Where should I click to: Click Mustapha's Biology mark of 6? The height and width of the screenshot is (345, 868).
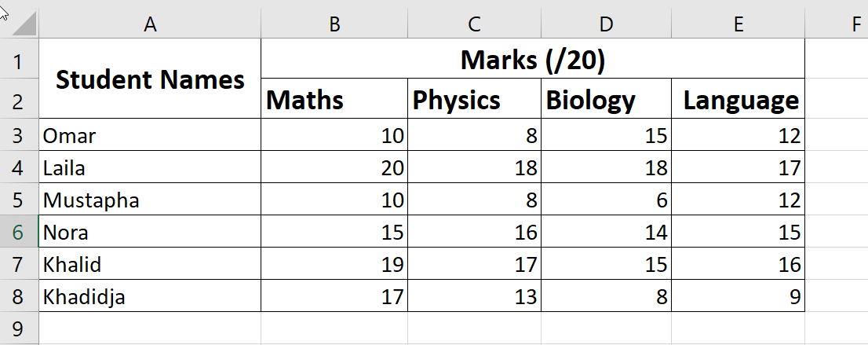click(x=606, y=200)
